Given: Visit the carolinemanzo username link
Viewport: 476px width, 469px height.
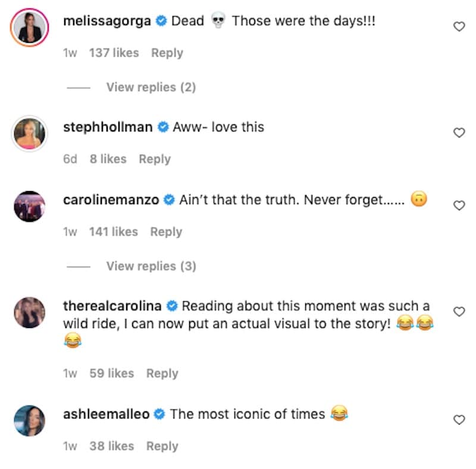Looking at the screenshot, I should 111,200.
